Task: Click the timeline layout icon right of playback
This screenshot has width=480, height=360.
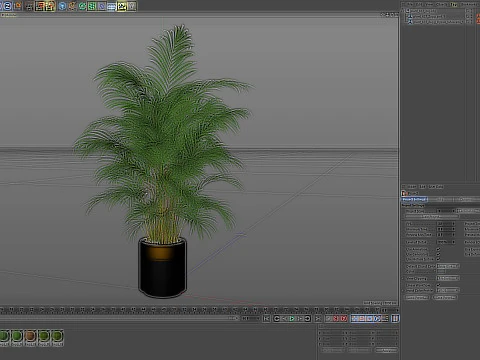Action: pos(395,319)
